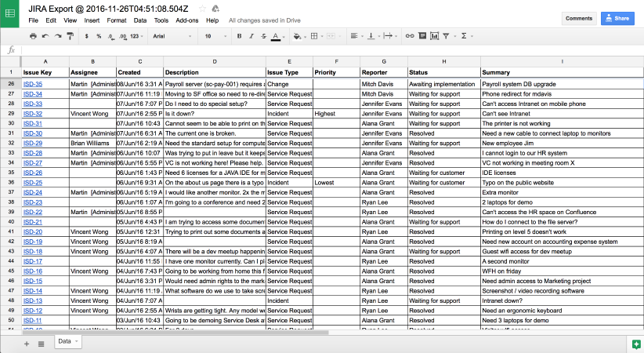Open the text color picker
Viewport: 644px width, 353px height.
[x=277, y=36]
